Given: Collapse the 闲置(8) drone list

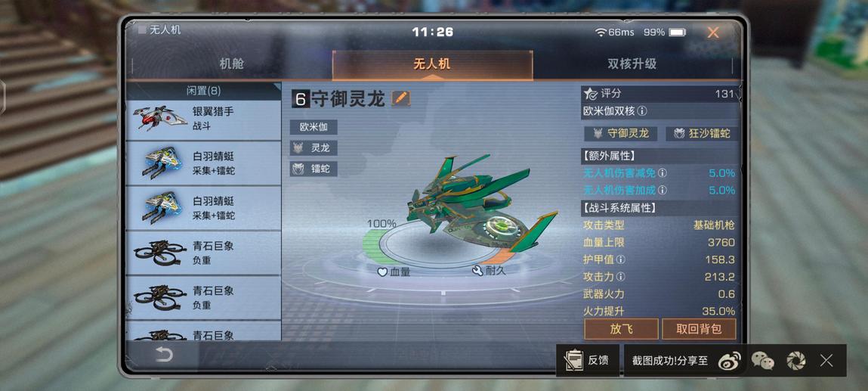Looking at the screenshot, I should pos(204,91).
